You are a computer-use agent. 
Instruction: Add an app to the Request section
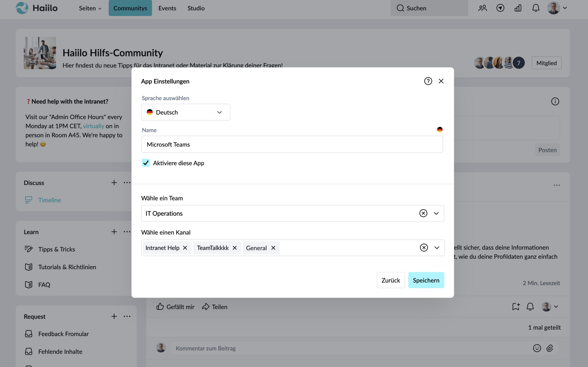114,316
